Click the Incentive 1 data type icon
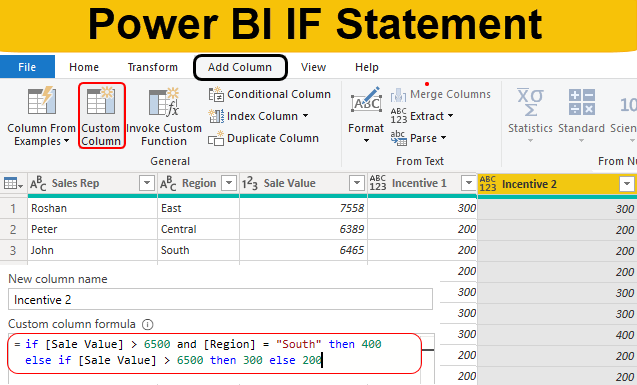Image resolution: width=637 pixels, height=385 pixels. [377, 183]
